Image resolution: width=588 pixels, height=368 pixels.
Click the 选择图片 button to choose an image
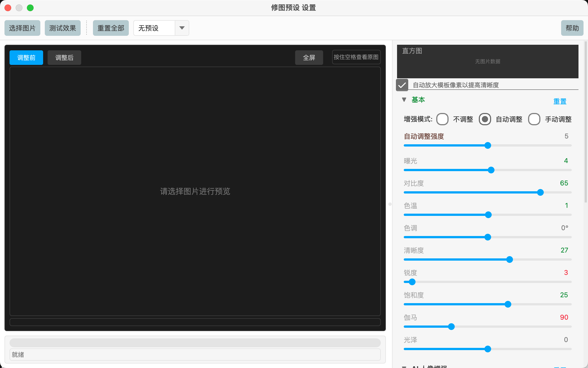22,28
